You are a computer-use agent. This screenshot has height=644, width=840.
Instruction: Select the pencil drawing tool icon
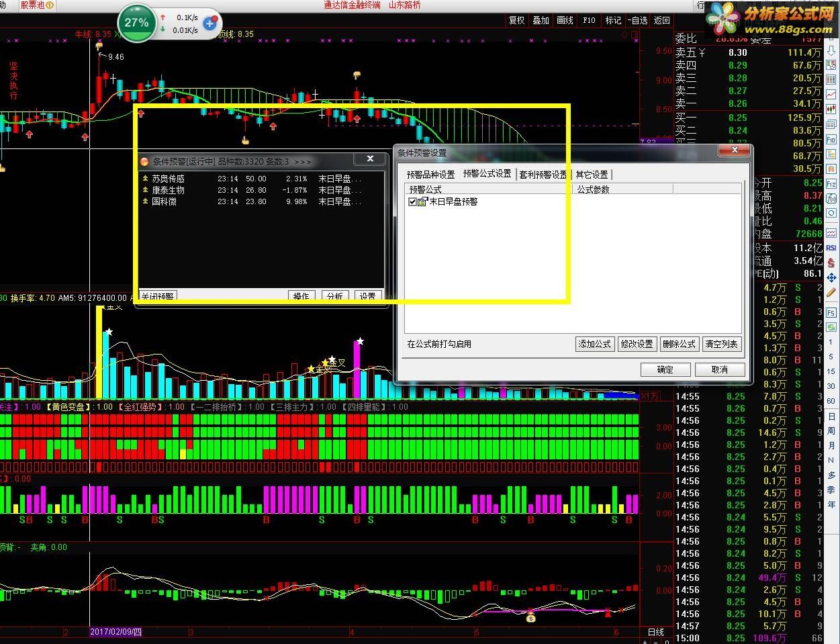(831, 292)
